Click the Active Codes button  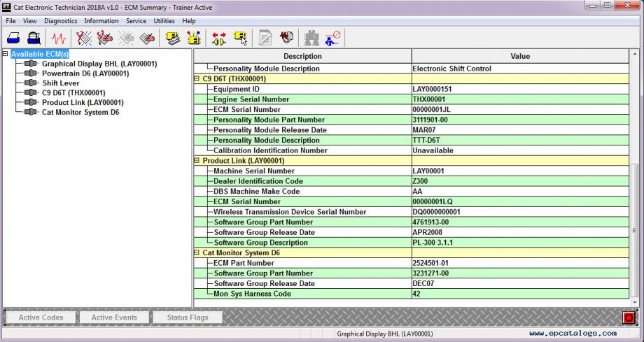pos(41,318)
